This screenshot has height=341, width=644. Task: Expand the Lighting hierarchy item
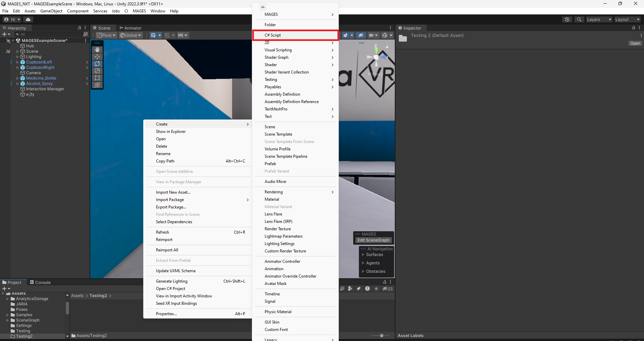(x=18, y=57)
